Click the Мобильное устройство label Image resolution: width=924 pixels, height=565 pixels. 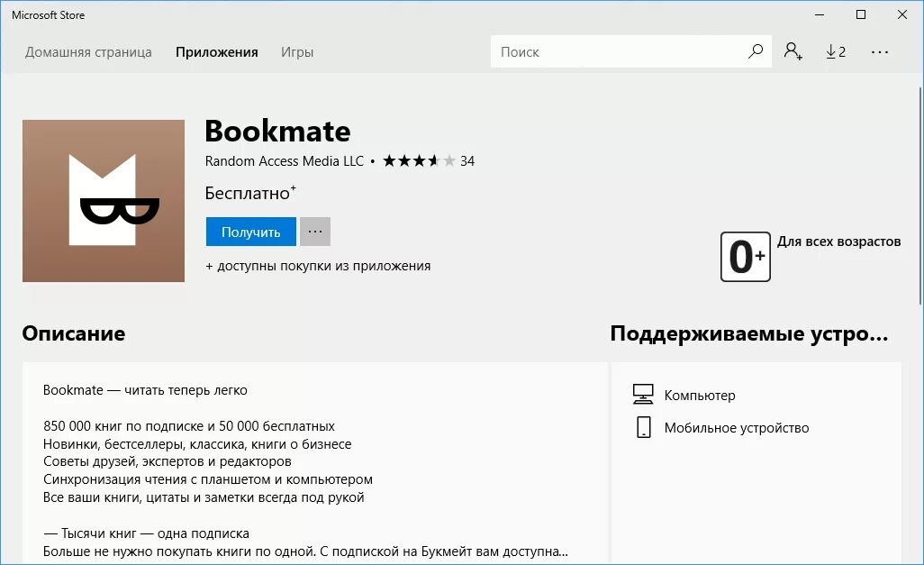[737, 428]
